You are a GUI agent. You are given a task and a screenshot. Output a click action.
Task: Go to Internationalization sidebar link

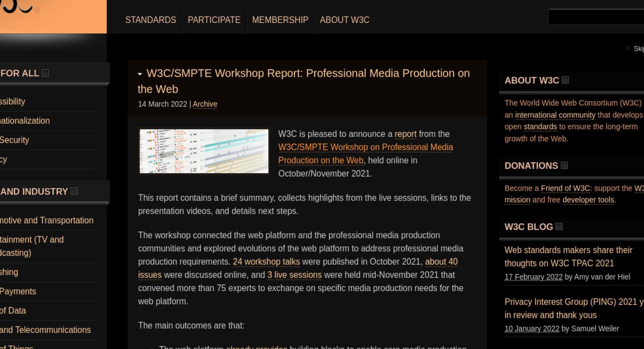pyautogui.click(x=25, y=121)
